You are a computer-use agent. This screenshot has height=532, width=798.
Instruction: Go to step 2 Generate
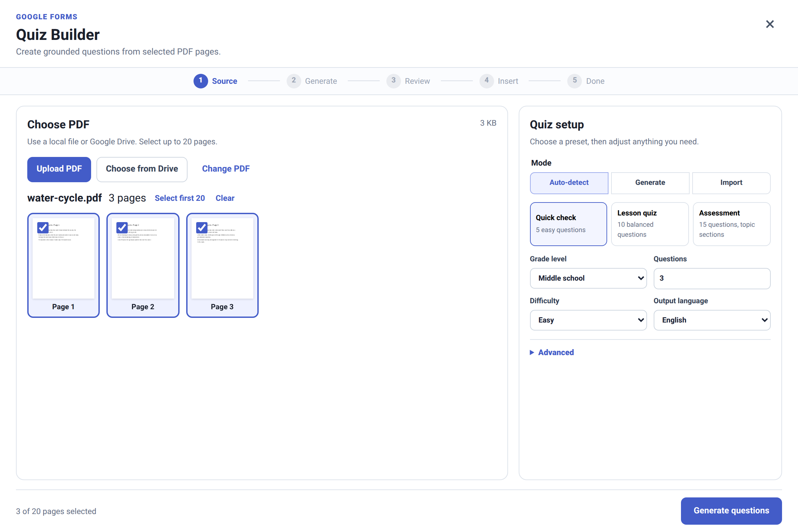312,81
